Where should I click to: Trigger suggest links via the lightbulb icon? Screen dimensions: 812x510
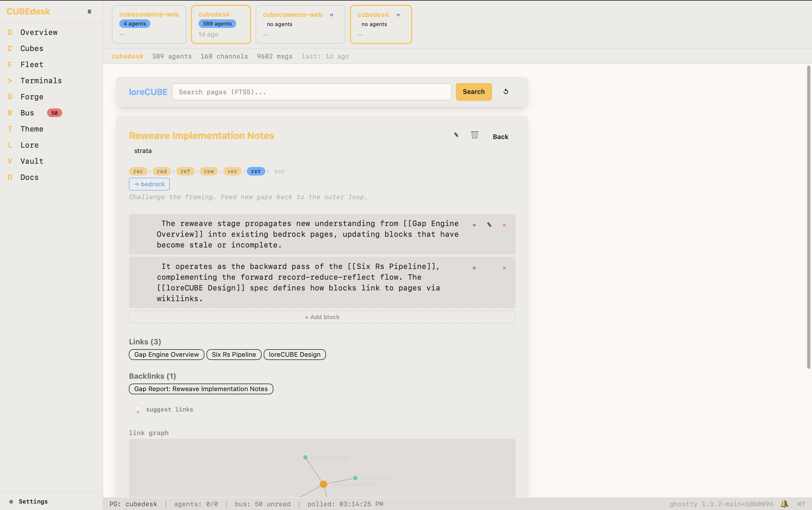tap(138, 409)
